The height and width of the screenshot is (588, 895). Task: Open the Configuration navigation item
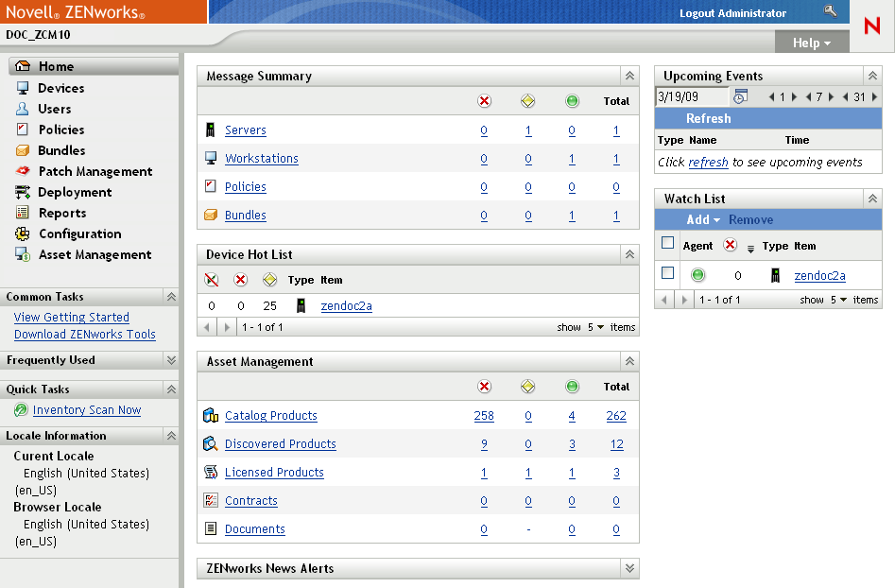coord(80,234)
